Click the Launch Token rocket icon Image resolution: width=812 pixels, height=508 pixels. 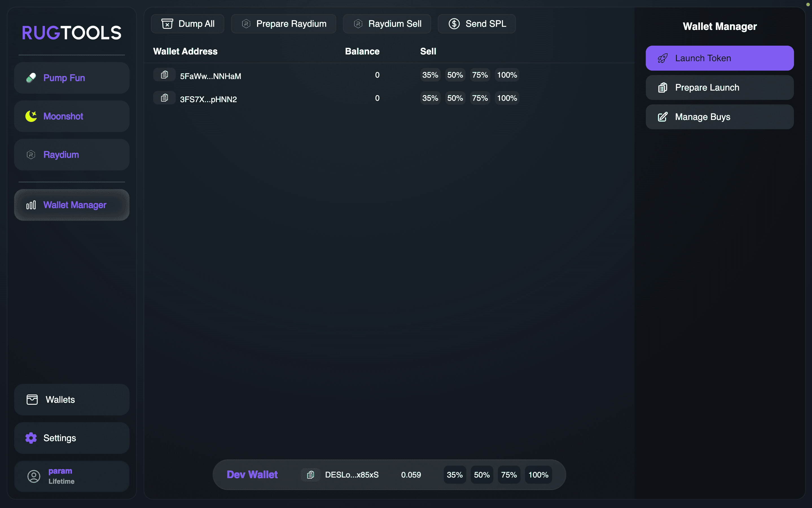click(x=662, y=58)
